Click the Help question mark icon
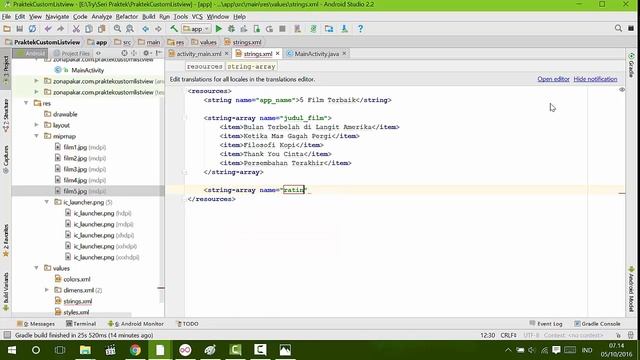The width and height of the screenshot is (640, 360). click(x=360, y=29)
